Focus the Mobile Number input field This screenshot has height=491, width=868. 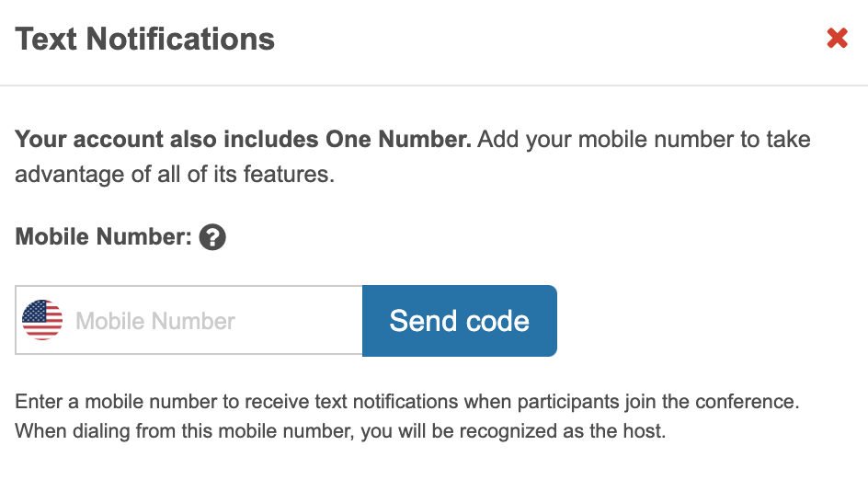coord(211,321)
